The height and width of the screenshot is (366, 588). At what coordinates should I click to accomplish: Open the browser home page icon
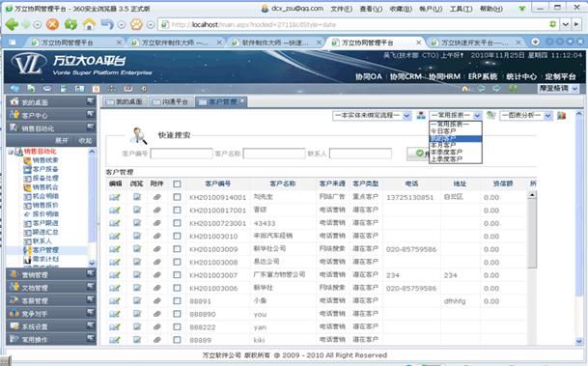pos(89,25)
